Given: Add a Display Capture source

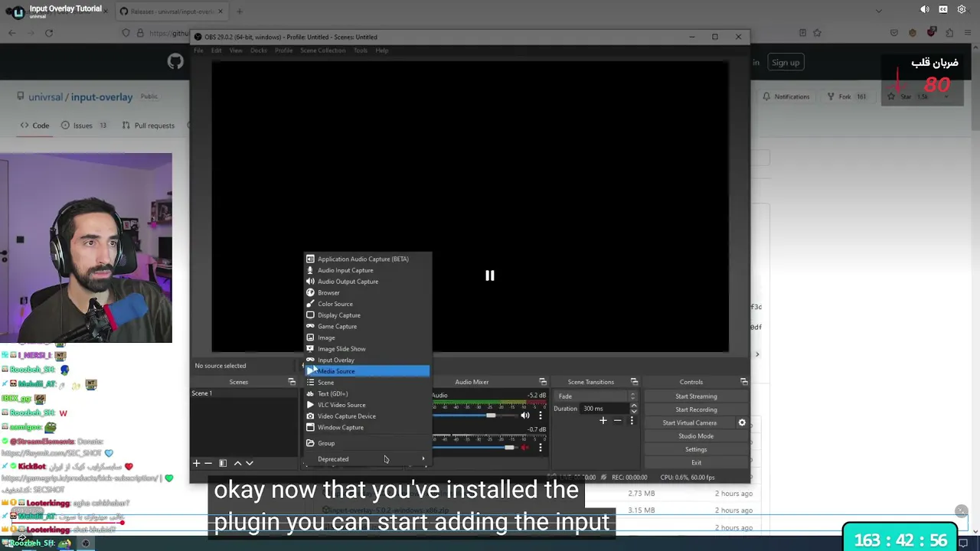Looking at the screenshot, I should click(x=367, y=315).
